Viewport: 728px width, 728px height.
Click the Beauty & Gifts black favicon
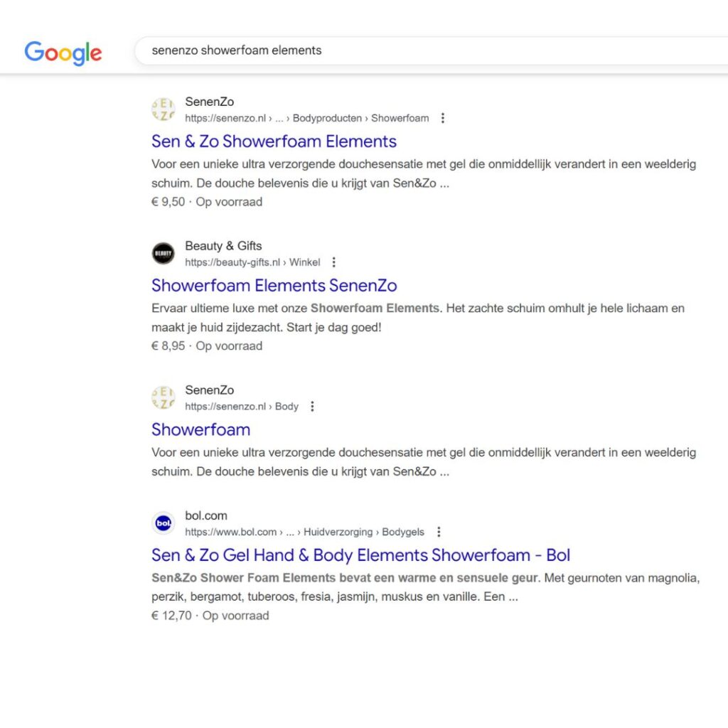(x=164, y=254)
